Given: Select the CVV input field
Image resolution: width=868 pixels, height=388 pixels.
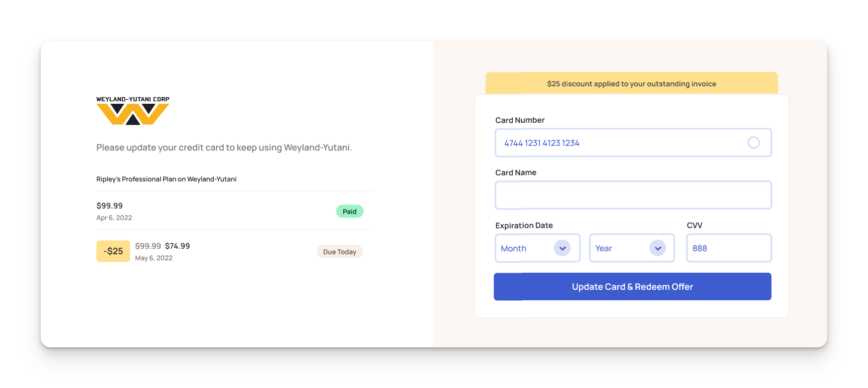Looking at the screenshot, I should point(729,248).
